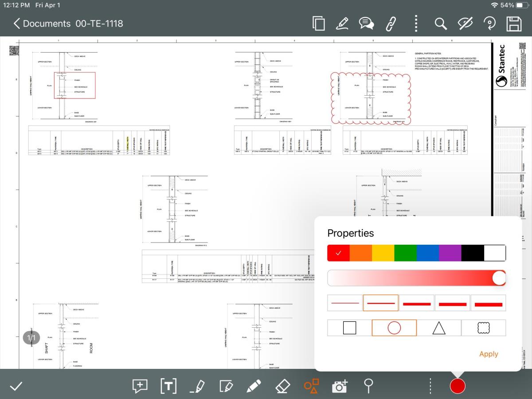Open the comments speech bubble icon

(x=366, y=23)
